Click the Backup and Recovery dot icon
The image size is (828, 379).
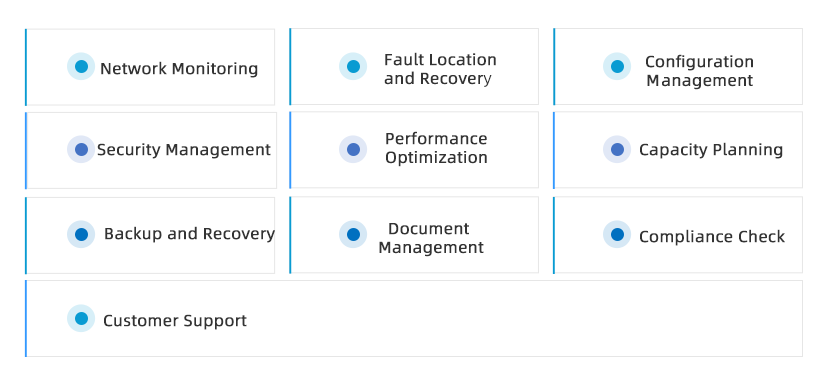tap(81, 234)
